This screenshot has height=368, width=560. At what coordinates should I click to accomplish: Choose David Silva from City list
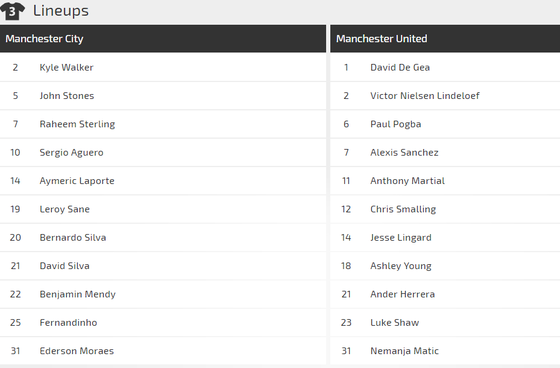[65, 266]
